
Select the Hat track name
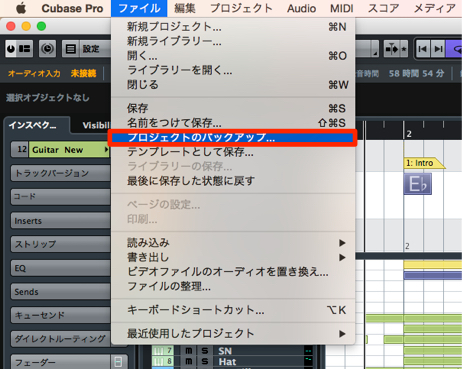pos(227,362)
